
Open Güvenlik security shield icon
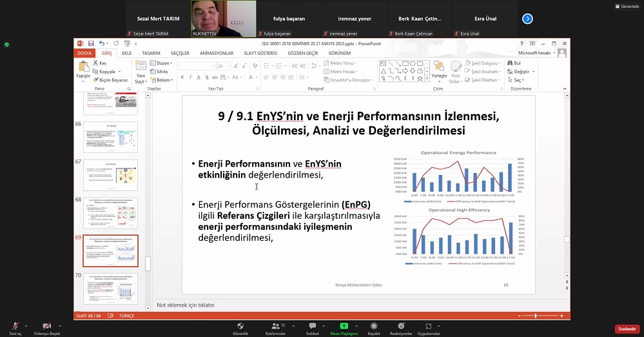(x=240, y=327)
